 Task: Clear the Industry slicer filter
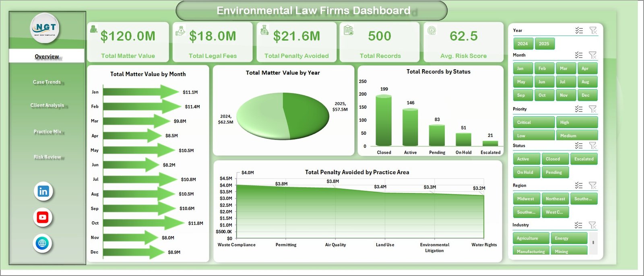(x=592, y=225)
